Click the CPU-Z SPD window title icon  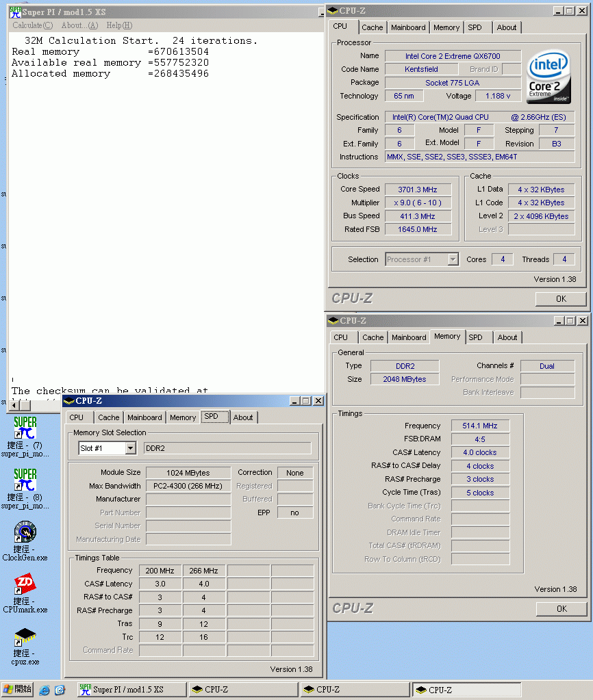click(69, 401)
